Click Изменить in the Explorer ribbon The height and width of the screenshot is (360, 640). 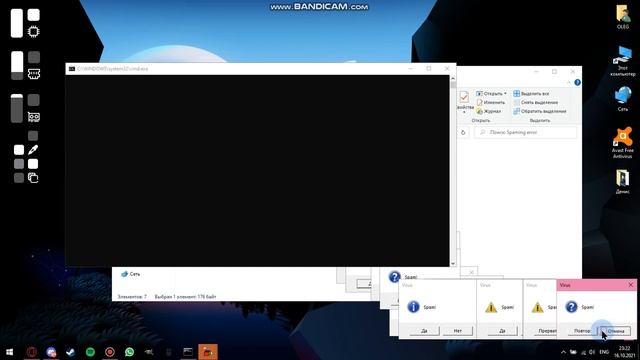point(491,102)
